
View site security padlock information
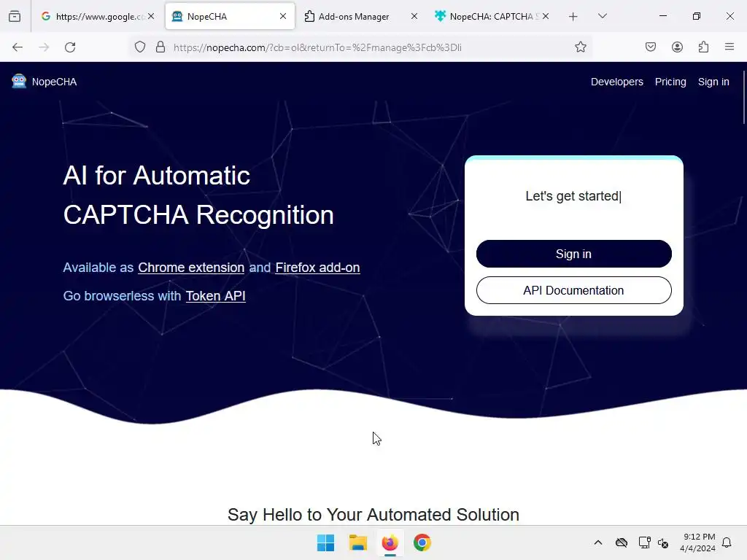coord(160,47)
